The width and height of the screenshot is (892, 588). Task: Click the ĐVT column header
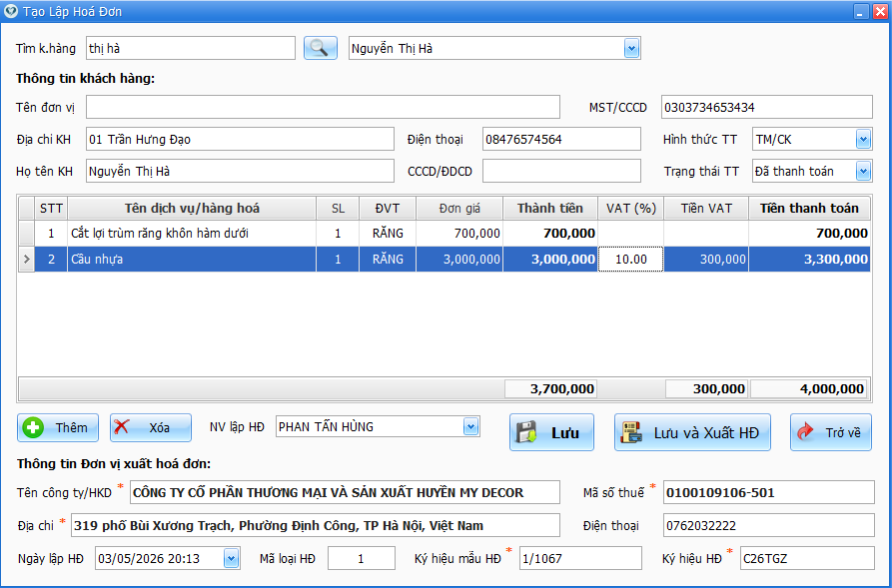388,208
